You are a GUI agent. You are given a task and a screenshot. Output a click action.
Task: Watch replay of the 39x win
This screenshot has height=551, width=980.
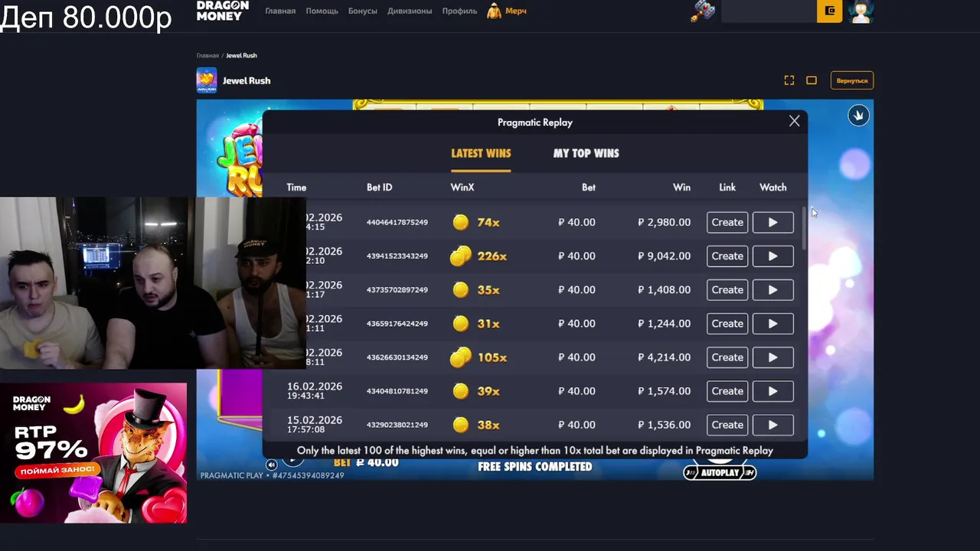tap(773, 390)
